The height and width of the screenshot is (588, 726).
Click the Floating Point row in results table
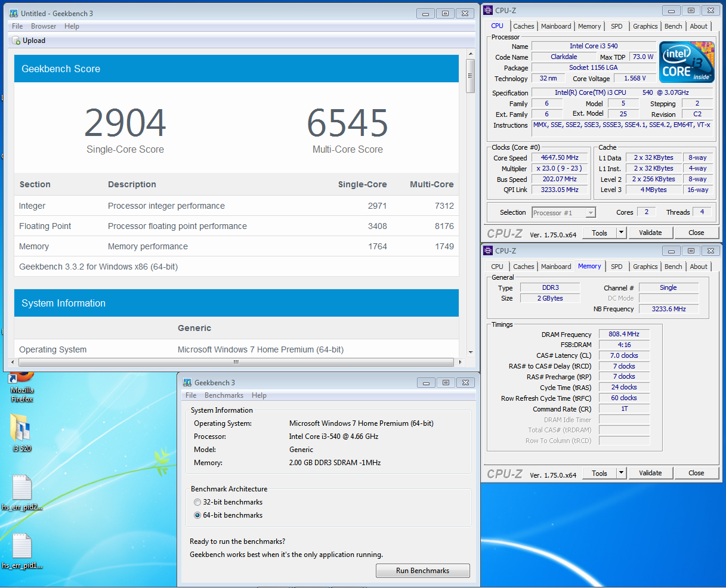[x=236, y=226]
